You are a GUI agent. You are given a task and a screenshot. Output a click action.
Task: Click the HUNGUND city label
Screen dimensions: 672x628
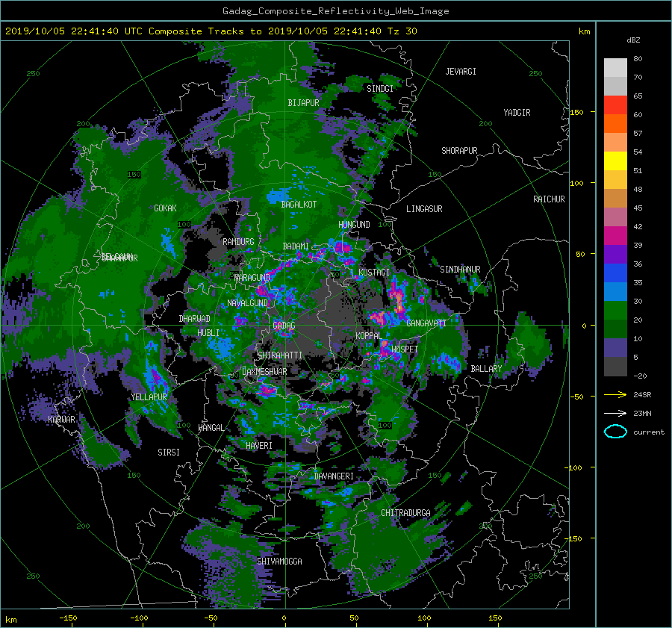[x=354, y=225]
